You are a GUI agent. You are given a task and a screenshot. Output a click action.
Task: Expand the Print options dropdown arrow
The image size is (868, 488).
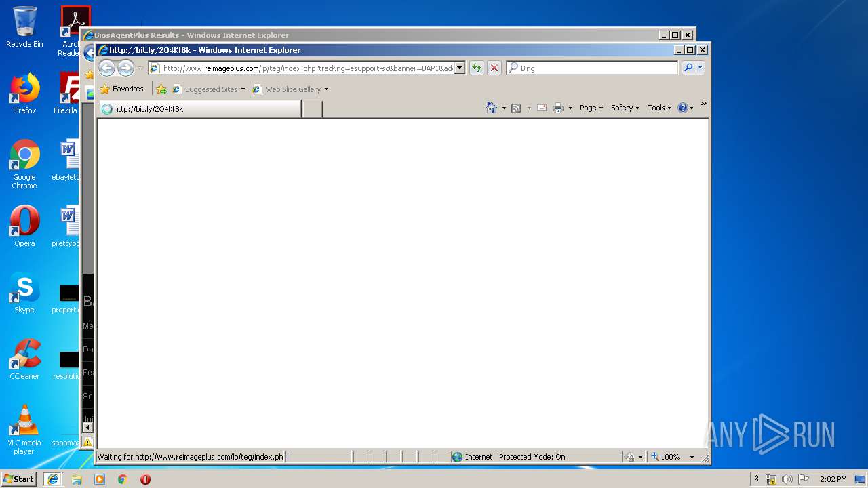(x=570, y=108)
